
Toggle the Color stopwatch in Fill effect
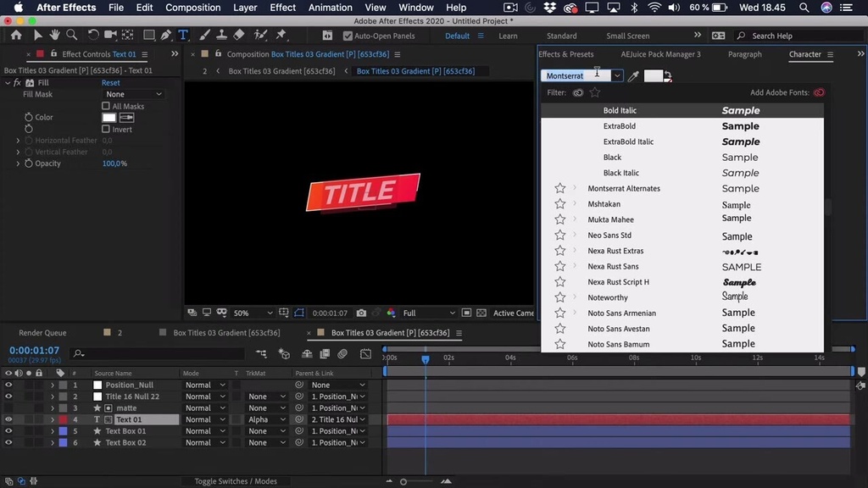(29, 117)
